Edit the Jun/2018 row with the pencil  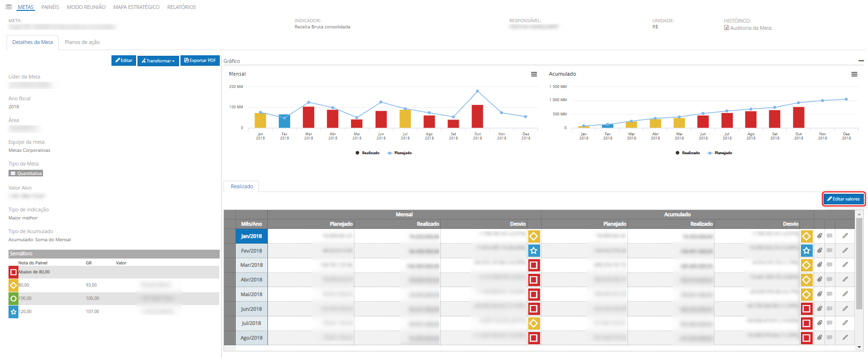pos(845,308)
